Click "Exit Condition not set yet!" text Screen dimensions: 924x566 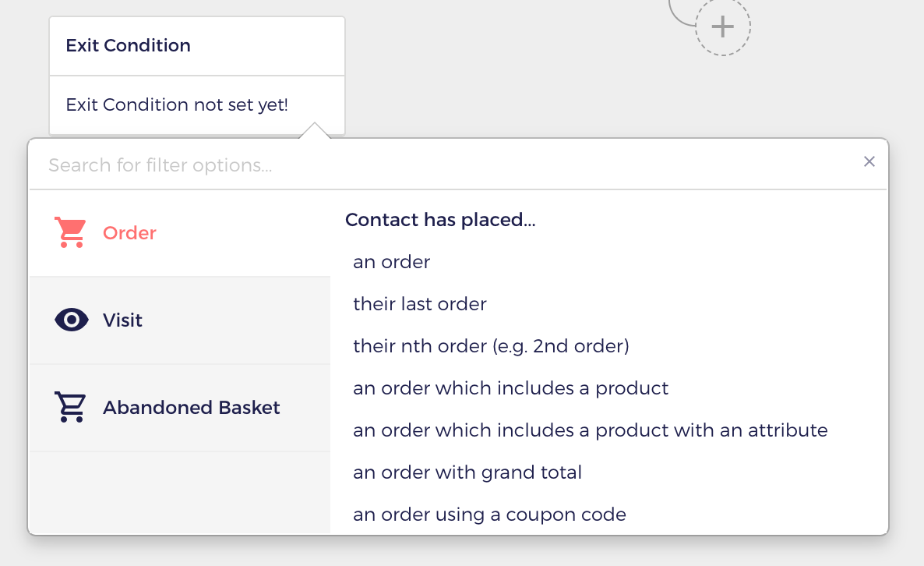177,105
